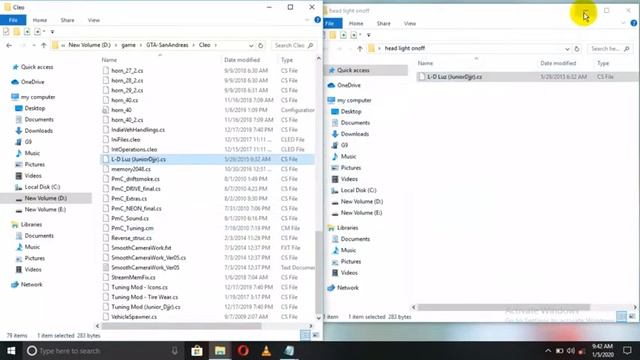Select my computer in Cleo navigation pane
The image size is (640, 360).
(38, 97)
